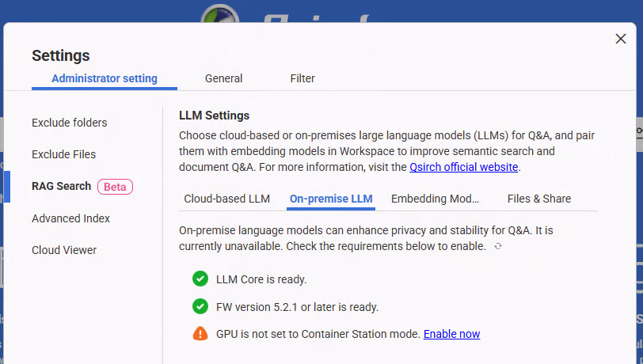Go to the Filter tab
Screen dimensions: 643x364
302,78
